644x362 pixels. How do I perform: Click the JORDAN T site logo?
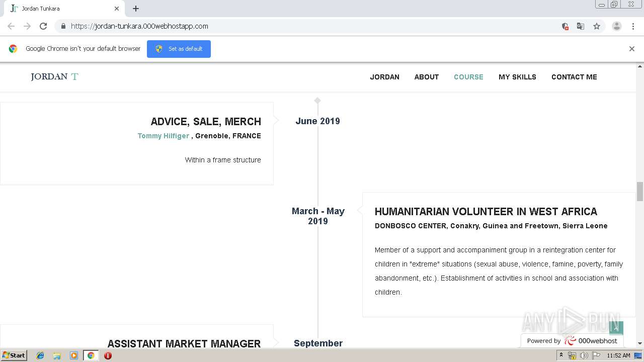point(54,76)
